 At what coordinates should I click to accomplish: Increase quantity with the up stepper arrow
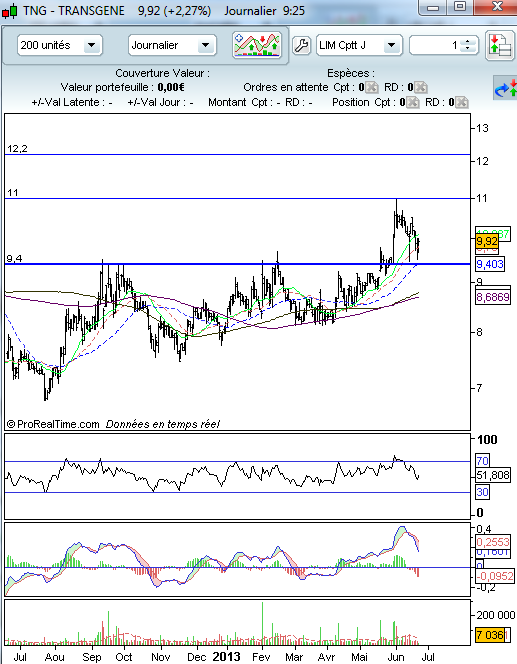click(x=467, y=42)
